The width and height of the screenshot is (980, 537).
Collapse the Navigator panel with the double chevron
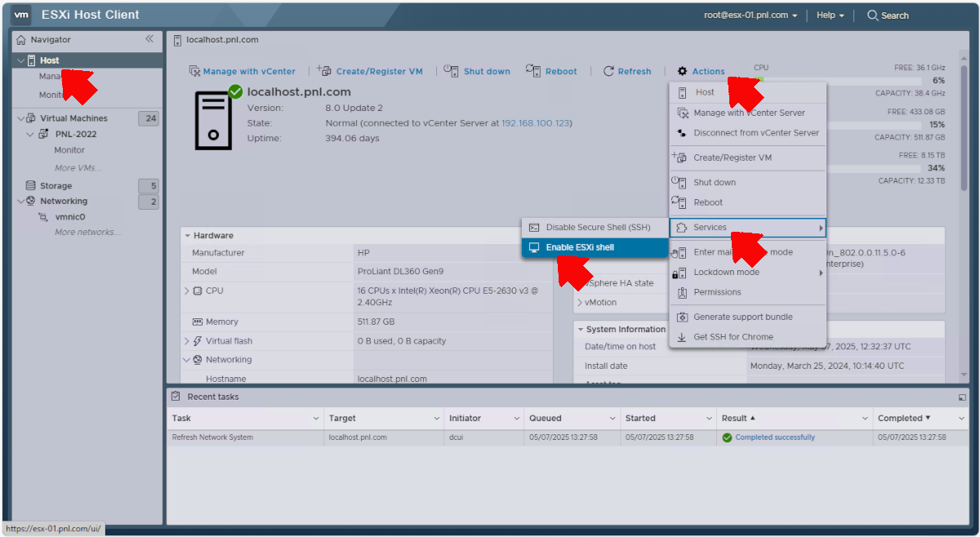(x=149, y=39)
